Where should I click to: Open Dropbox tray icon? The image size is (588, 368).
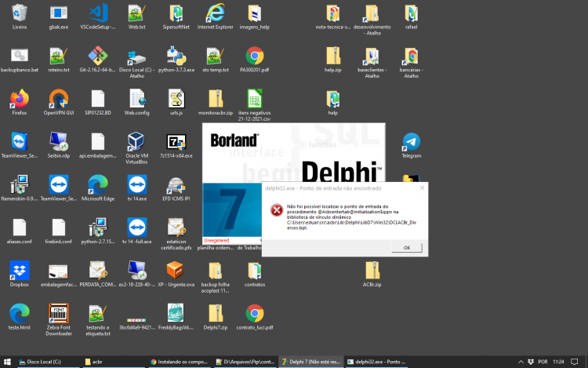531,362
